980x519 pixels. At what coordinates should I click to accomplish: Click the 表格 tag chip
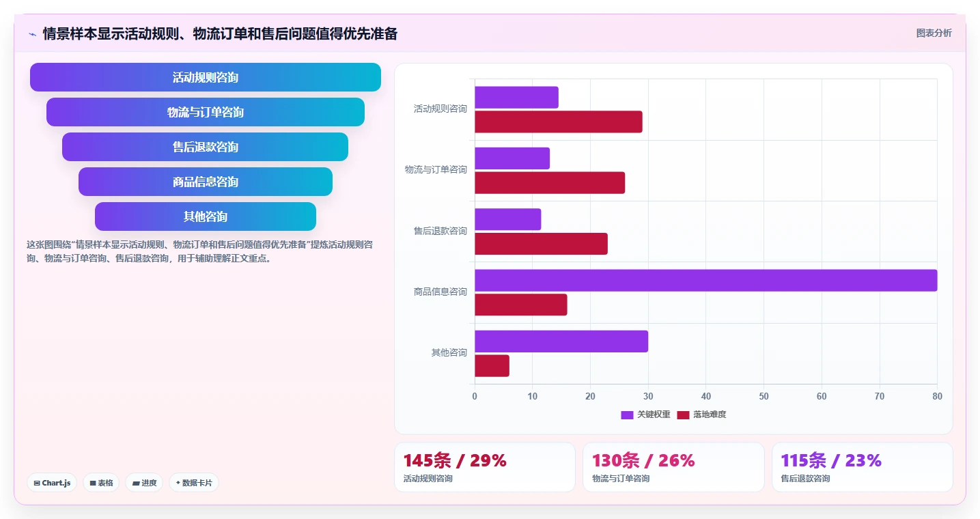pos(101,483)
